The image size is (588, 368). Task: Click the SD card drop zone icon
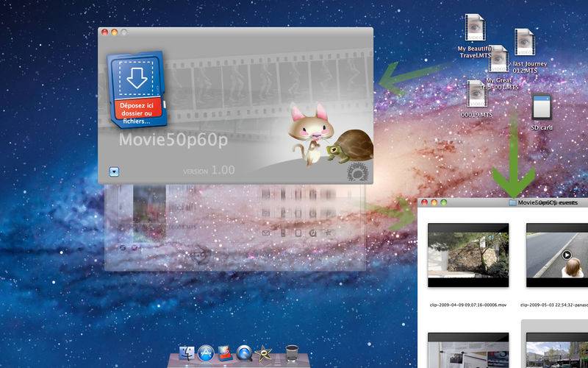click(137, 89)
